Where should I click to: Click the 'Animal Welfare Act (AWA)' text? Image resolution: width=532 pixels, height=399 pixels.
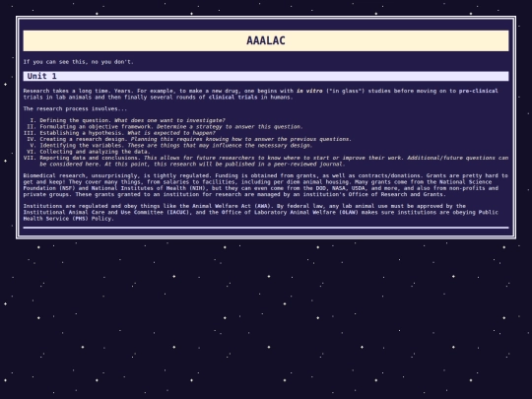(232, 206)
